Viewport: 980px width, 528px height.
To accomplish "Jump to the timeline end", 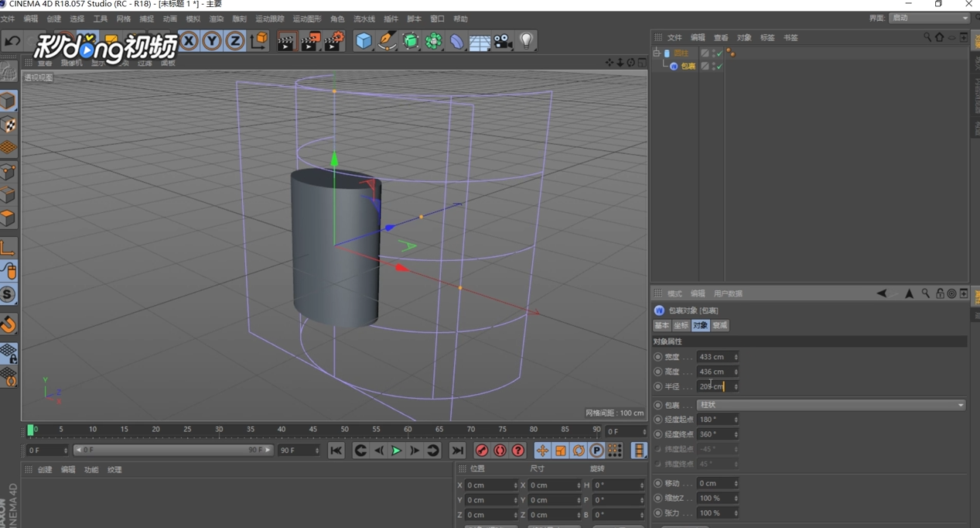I will pos(457,451).
